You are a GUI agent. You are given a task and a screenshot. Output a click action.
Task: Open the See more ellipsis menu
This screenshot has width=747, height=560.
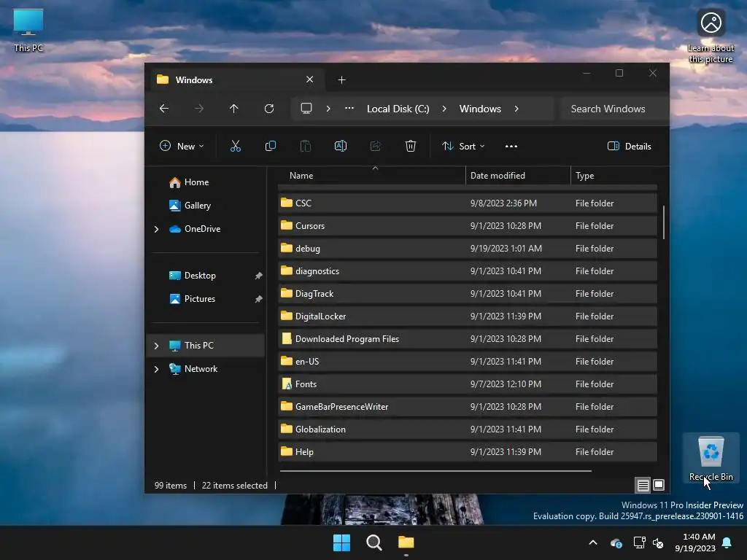click(511, 146)
